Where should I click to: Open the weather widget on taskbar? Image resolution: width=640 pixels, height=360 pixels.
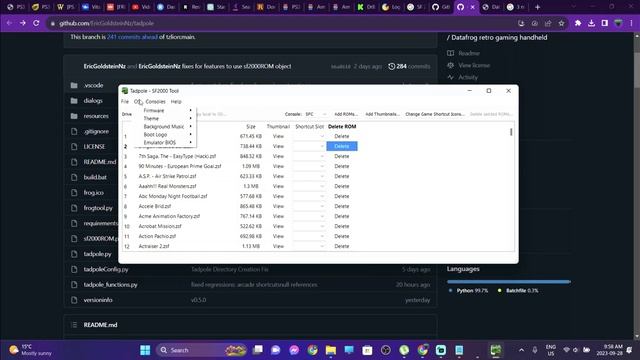point(31,350)
